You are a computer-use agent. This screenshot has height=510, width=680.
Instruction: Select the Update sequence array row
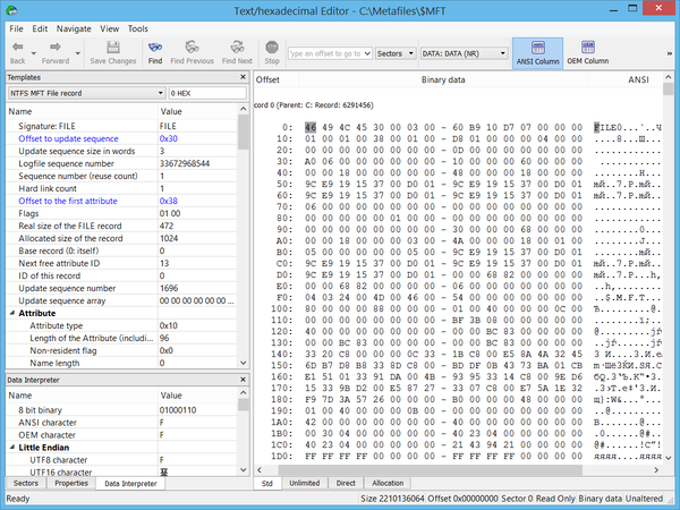click(122, 301)
